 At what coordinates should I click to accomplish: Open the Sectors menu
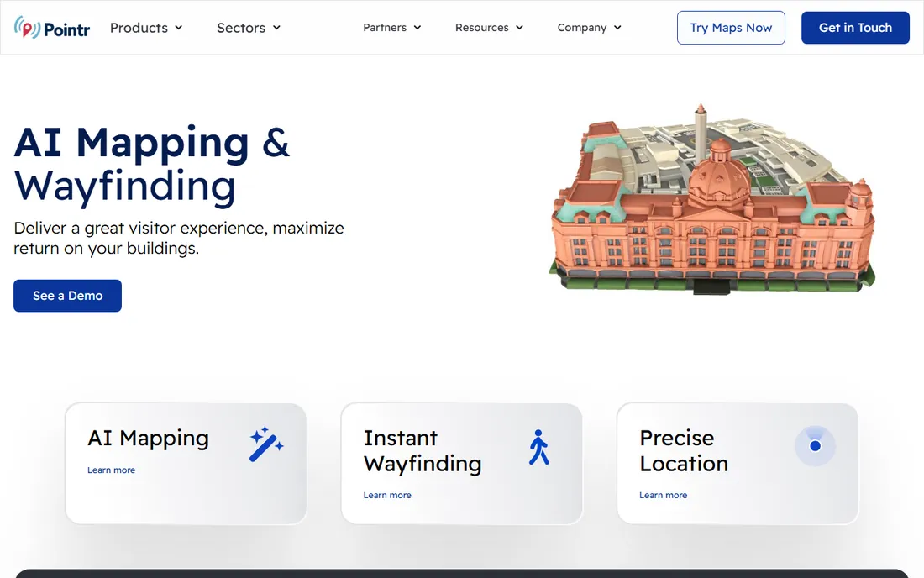click(x=249, y=28)
